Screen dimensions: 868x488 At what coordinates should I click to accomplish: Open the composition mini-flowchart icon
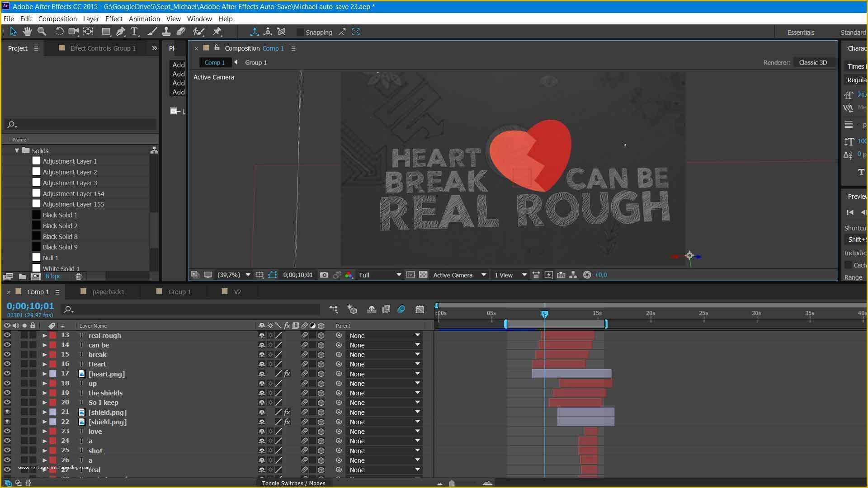[334, 310]
